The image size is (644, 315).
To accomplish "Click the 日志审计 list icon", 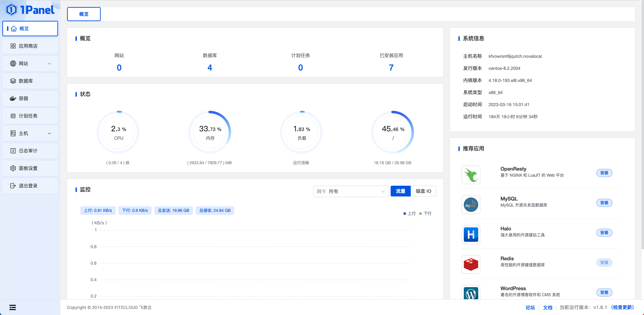I will (13, 151).
